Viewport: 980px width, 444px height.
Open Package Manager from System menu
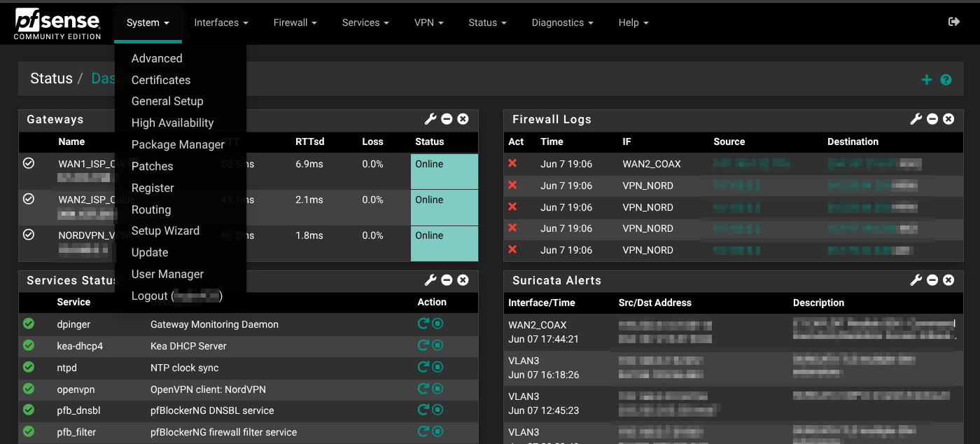tap(178, 144)
